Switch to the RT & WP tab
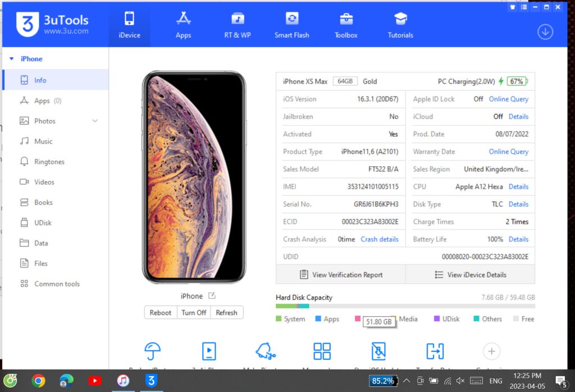The width and height of the screenshot is (575, 392). [238, 25]
